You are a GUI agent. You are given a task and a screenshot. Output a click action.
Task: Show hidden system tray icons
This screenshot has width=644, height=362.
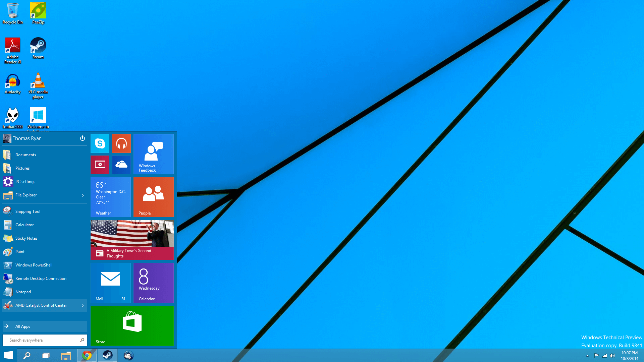[587, 356]
